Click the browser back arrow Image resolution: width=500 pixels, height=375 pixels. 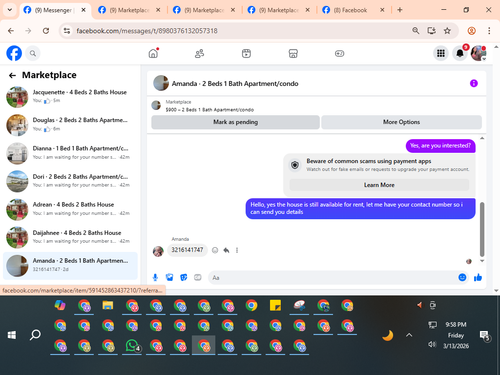(x=11, y=31)
